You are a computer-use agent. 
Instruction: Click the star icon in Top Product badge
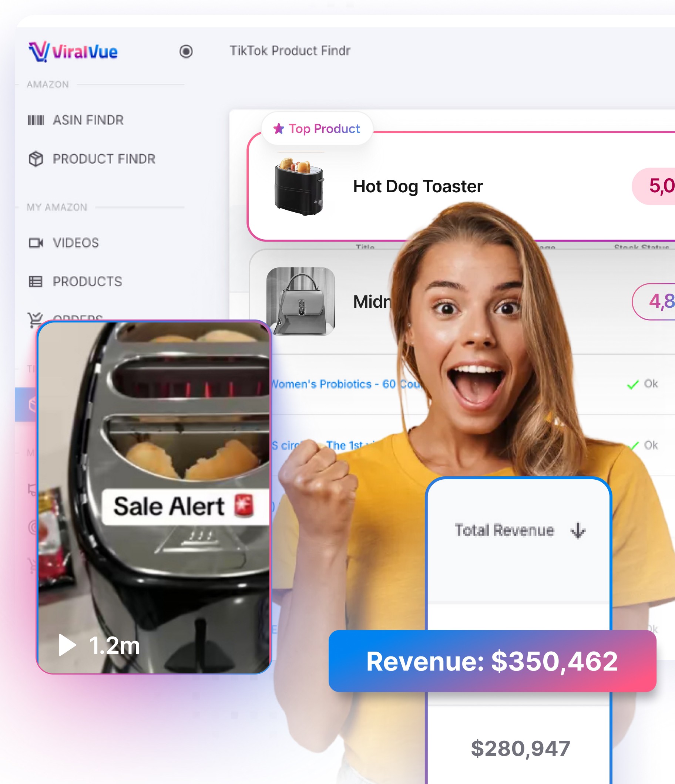tap(279, 129)
